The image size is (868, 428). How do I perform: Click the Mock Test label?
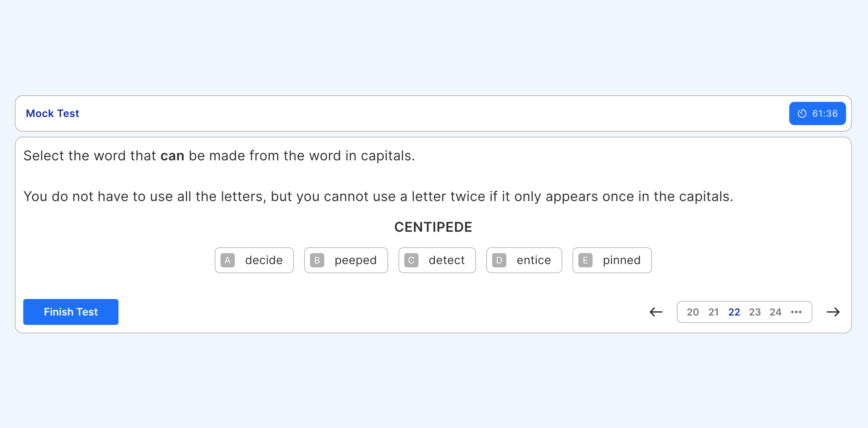pyautogui.click(x=52, y=114)
